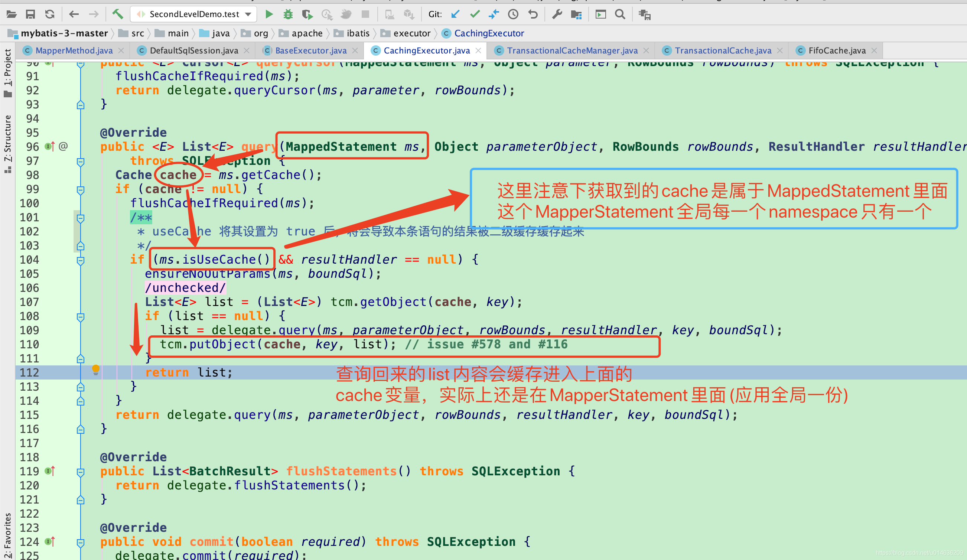Image resolution: width=967 pixels, height=560 pixels.
Task: Close the FifoCache.java tab
Action: pyautogui.click(x=874, y=51)
